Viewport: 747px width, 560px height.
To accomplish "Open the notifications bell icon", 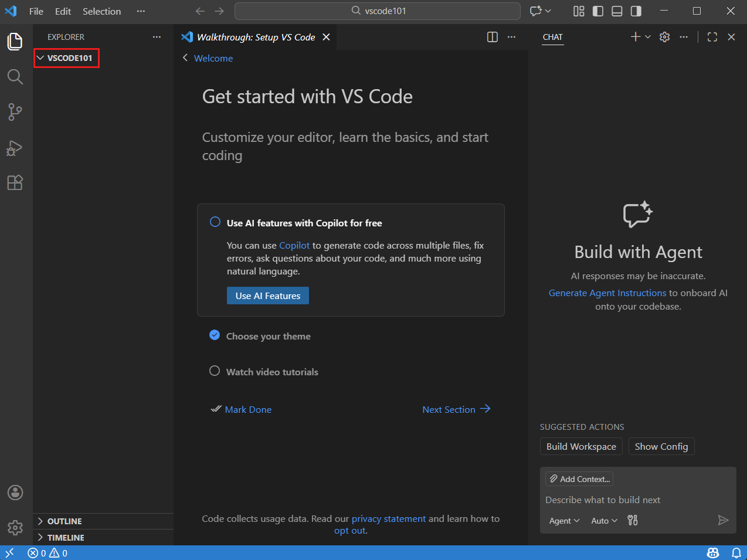I will point(736,552).
